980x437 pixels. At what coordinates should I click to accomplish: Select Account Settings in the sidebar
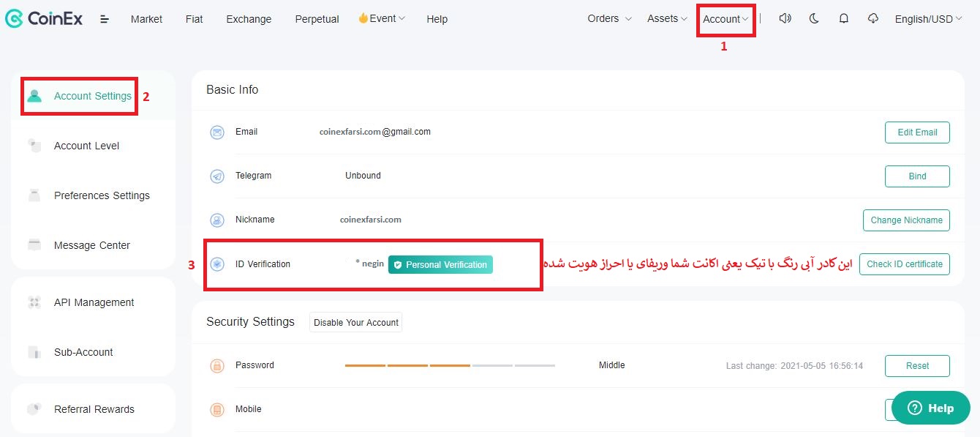click(x=93, y=96)
